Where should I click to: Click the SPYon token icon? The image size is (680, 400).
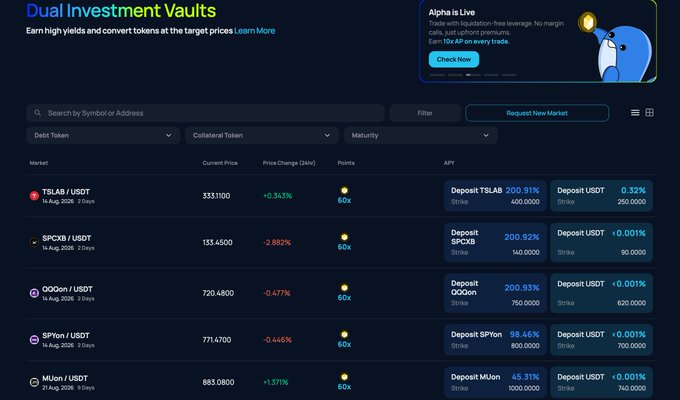[34, 340]
